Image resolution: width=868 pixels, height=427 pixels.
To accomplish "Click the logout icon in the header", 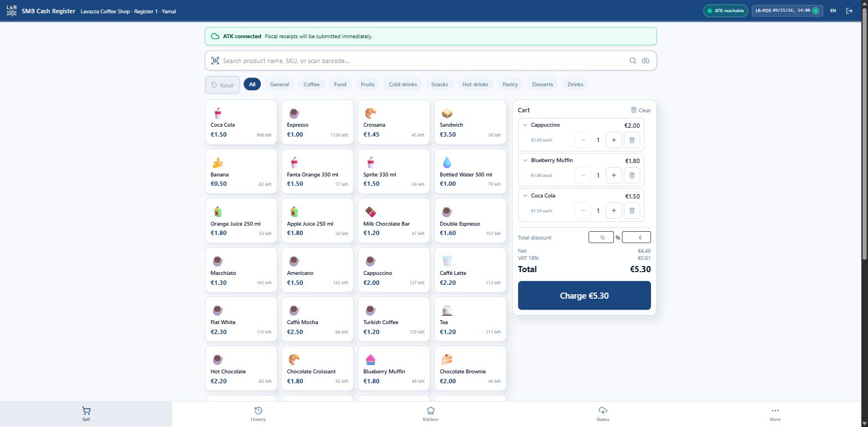I will [x=849, y=11].
